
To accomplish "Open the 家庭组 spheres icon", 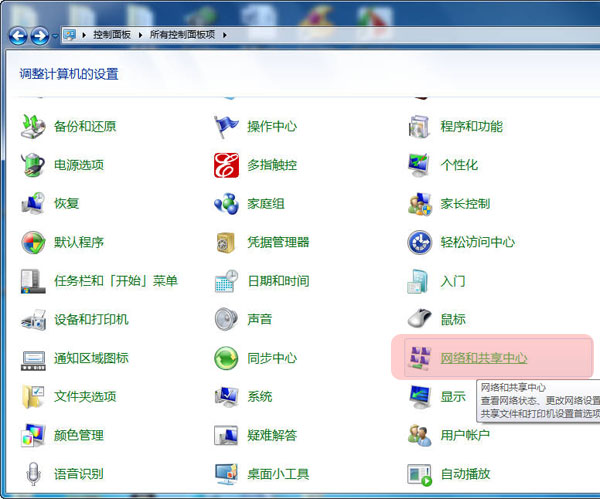I will pos(227,204).
